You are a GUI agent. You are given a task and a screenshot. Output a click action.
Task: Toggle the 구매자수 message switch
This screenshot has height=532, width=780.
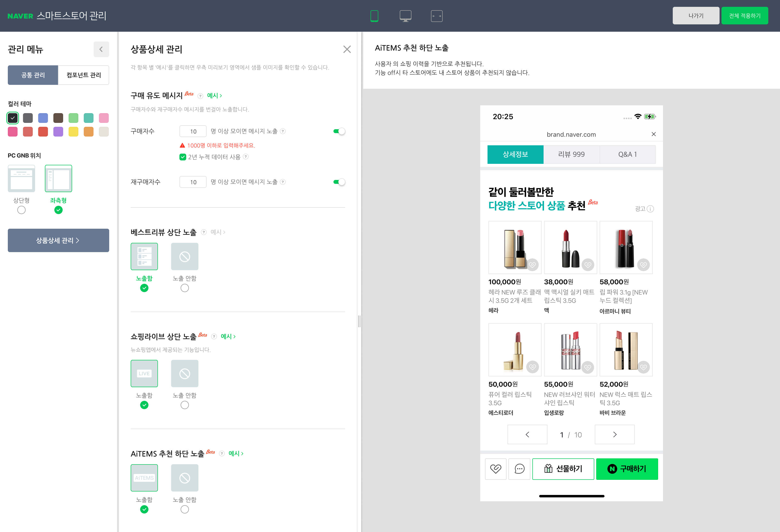[339, 131]
